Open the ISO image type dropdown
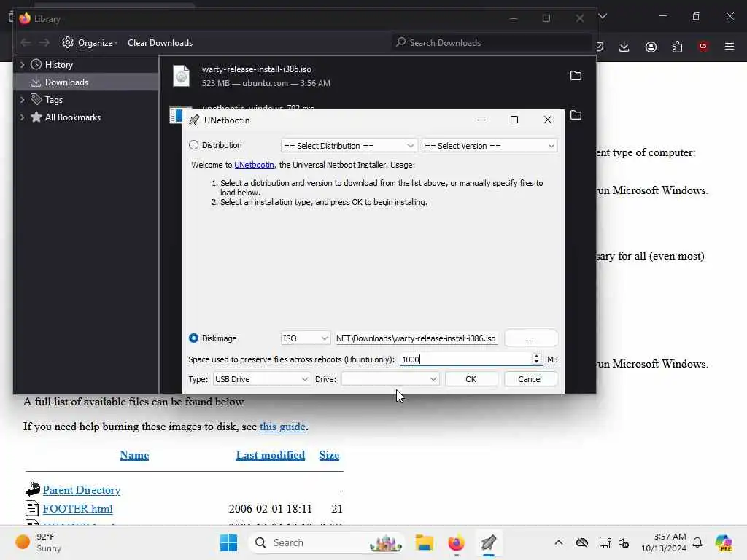The image size is (747, 560). (305, 338)
